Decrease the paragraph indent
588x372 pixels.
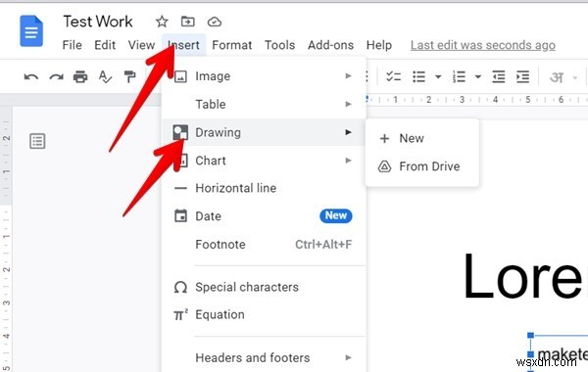(498, 76)
